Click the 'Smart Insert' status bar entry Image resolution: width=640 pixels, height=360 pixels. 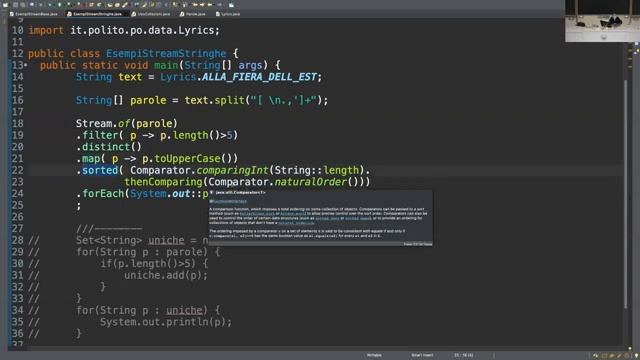[422, 355]
